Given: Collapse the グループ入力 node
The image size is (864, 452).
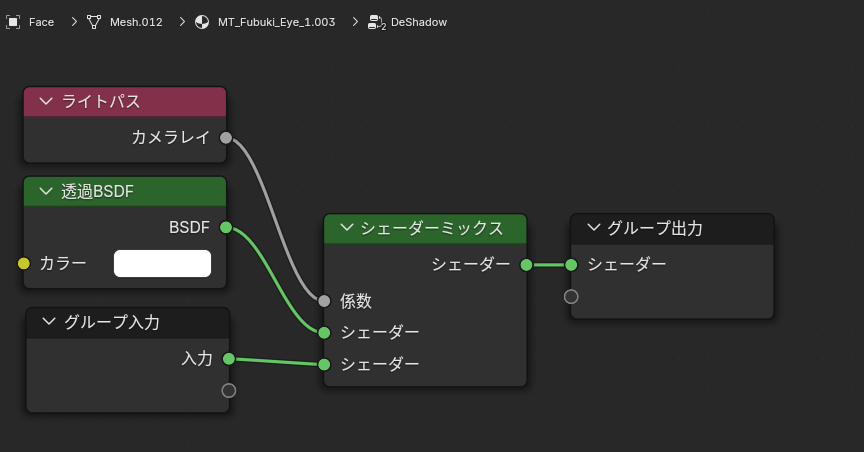Looking at the screenshot, I should click(x=49, y=321).
